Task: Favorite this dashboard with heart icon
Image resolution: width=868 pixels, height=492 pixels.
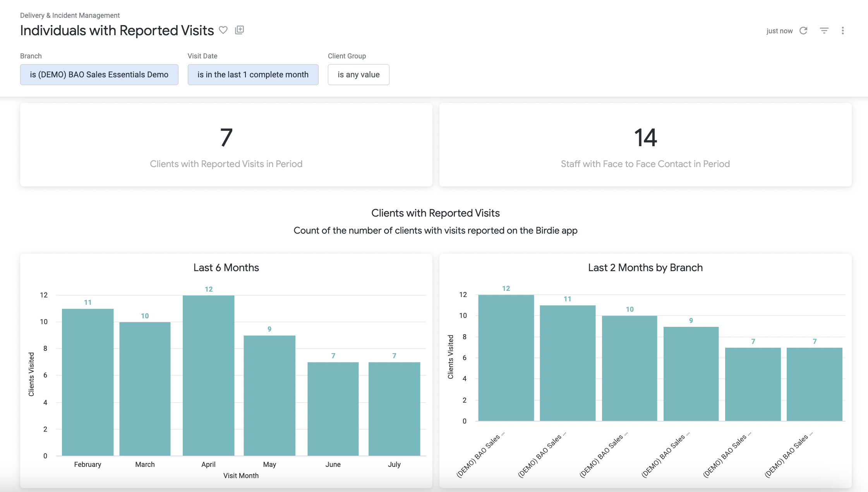Action: coord(223,30)
